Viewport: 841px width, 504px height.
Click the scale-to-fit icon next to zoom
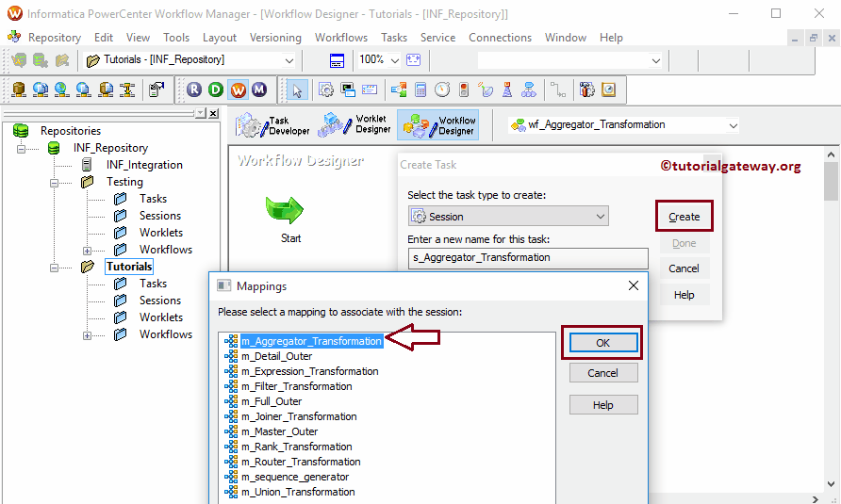tap(414, 60)
